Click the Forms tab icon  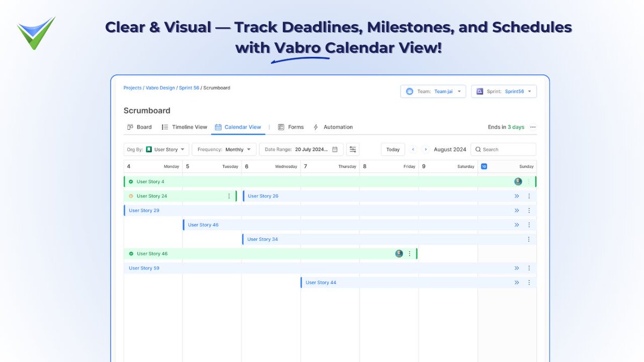coord(281,127)
